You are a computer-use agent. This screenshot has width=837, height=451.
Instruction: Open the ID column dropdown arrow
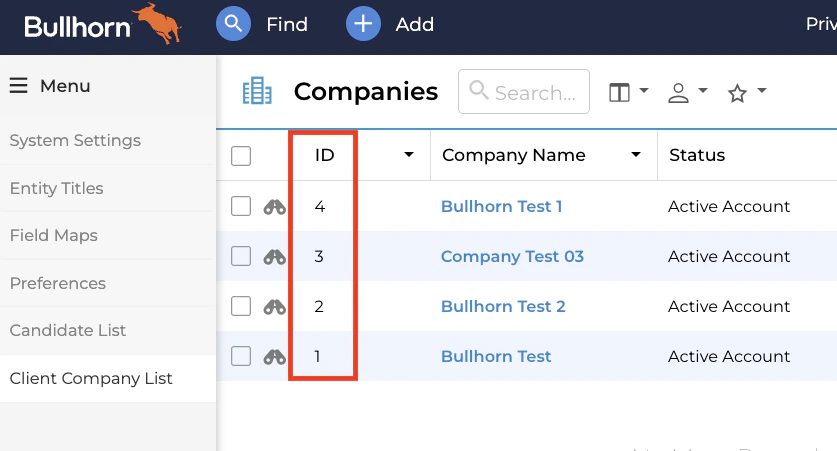pyautogui.click(x=409, y=155)
